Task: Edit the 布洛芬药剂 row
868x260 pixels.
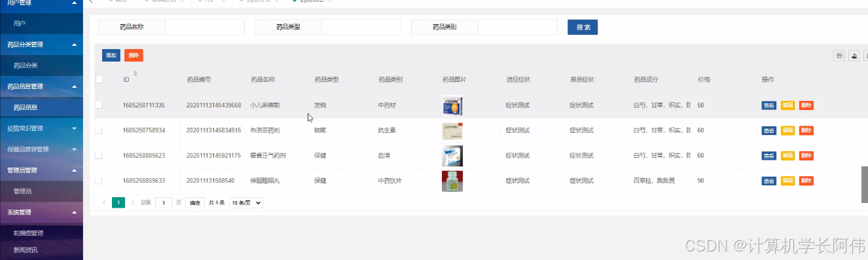Action: click(x=787, y=130)
